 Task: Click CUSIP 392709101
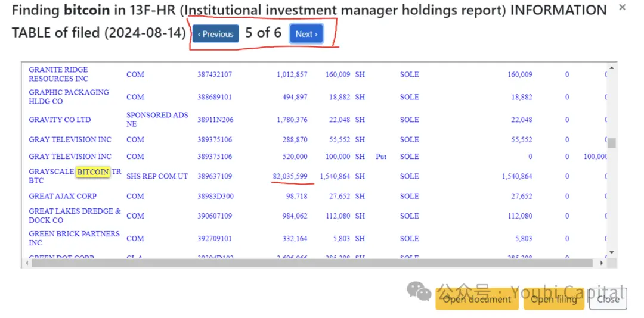[x=215, y=238]
